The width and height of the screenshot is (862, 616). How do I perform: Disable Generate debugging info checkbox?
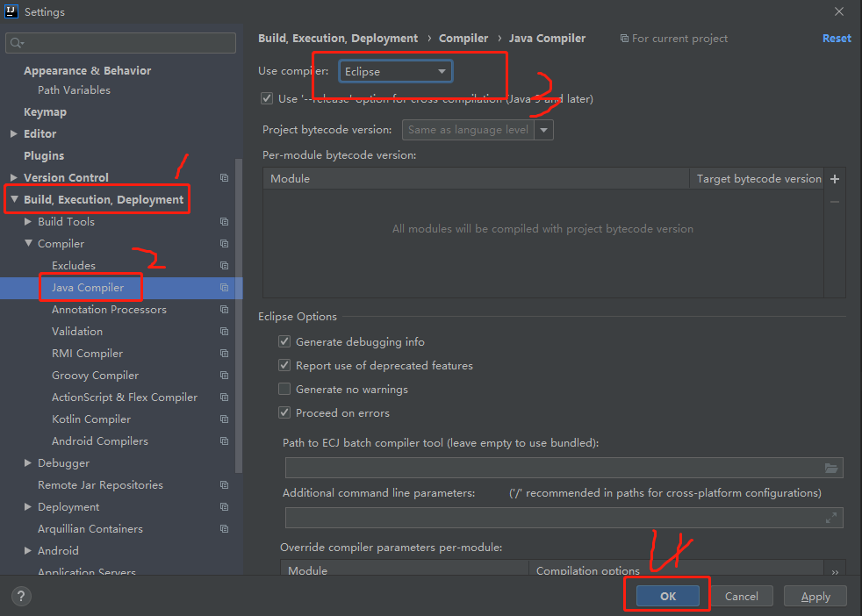coord(284,342)
